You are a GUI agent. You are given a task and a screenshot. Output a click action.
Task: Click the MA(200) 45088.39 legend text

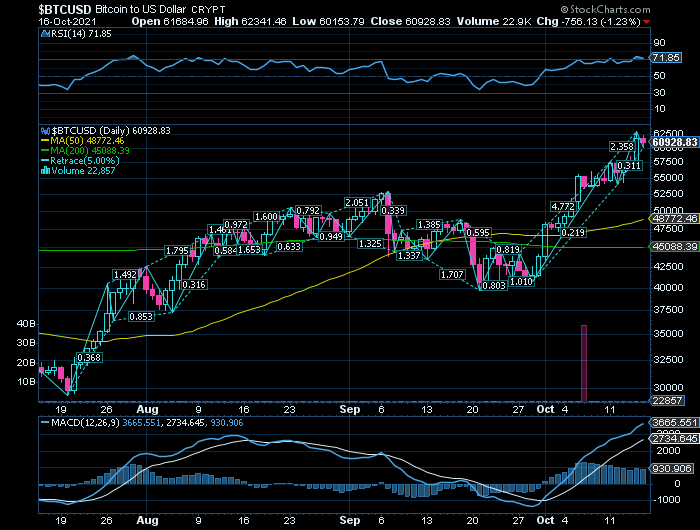90,151
